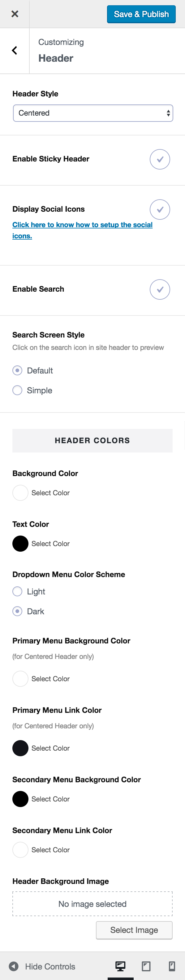
Task: Click Select Image for header background
Action: click(134, 930)
